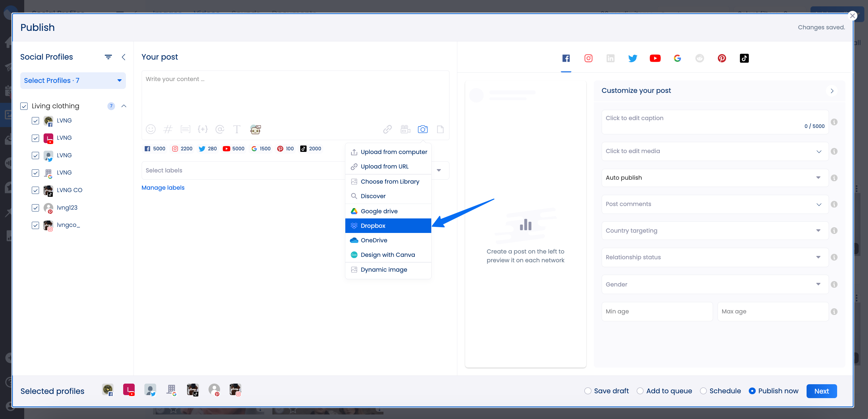Insert dynamic variable {+} icon
The width and height of the screenshot is (868, 419).
(x=202, y=129)
